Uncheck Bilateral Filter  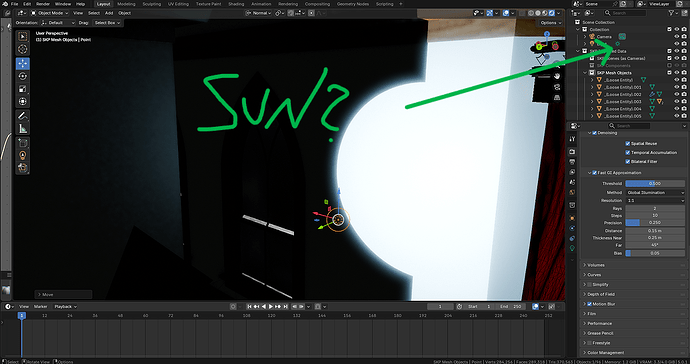tap(628, 162)
